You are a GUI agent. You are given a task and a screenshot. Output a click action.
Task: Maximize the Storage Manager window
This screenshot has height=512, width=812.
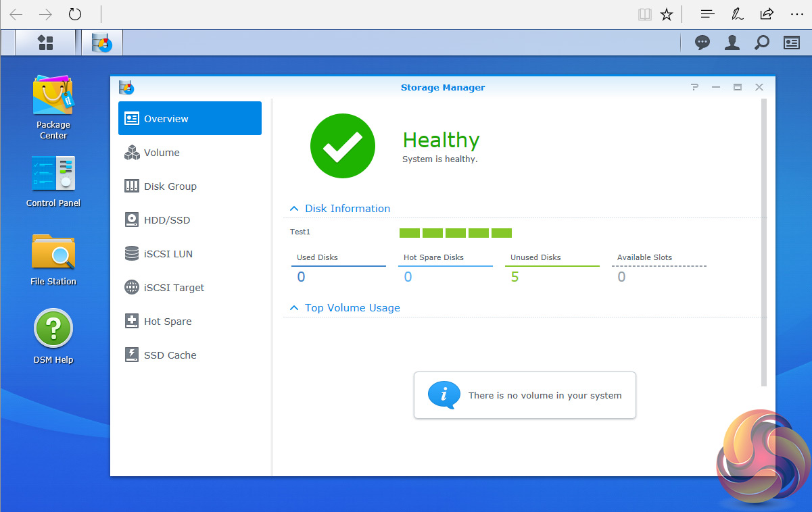pyautogui.click(x=738, y=87)
